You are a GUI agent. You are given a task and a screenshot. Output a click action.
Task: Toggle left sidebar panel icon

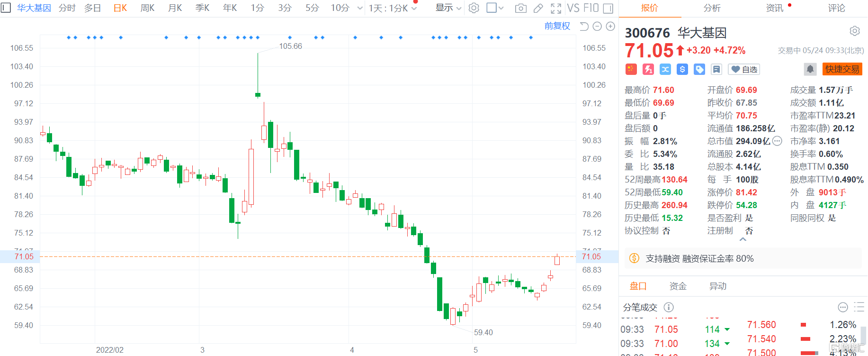[x=5, y=8]
